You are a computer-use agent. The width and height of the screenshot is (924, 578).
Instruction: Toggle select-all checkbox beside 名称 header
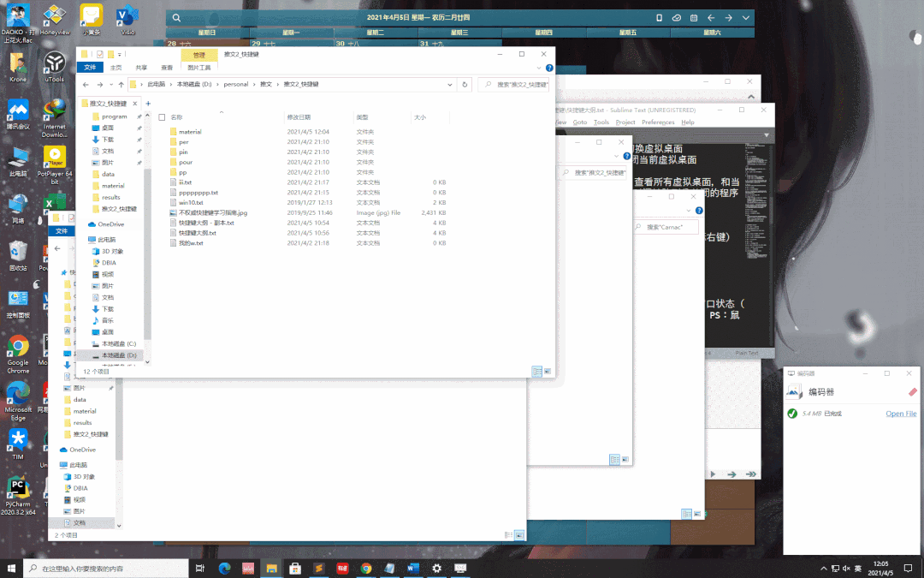pyautogui.click(x=162, y=117)
